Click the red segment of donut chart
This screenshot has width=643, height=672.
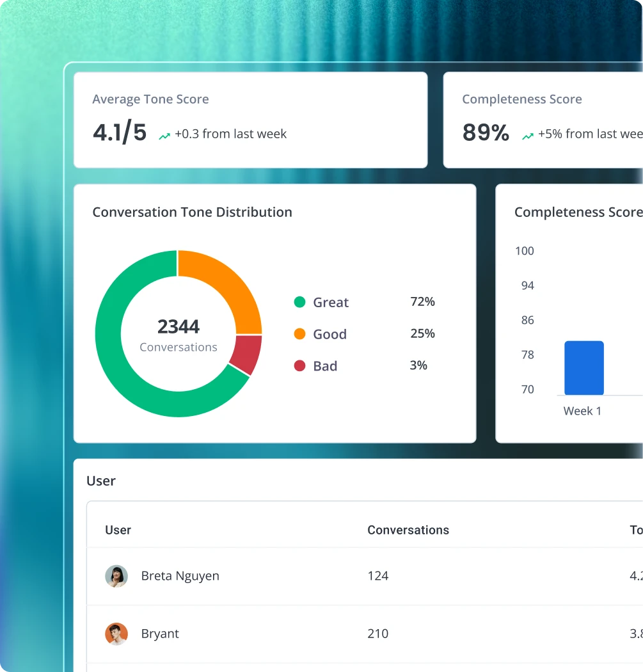(x=247, y=353)
